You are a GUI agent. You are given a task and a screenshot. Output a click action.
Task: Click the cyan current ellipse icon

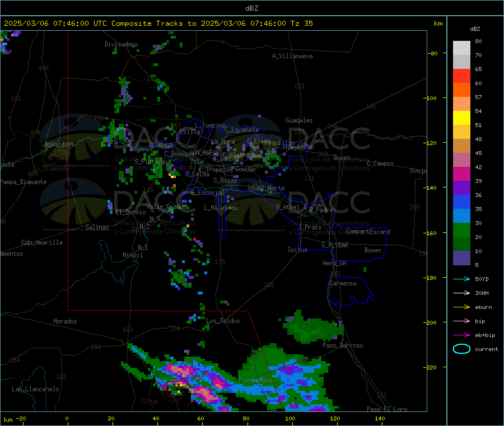coord(461,349)
